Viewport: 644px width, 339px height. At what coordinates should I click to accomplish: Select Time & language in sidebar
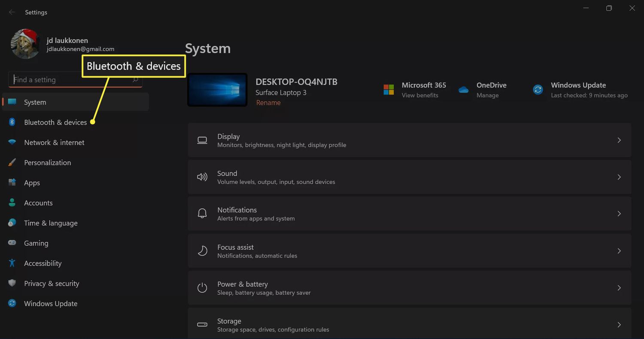click(x=51, y=223)
